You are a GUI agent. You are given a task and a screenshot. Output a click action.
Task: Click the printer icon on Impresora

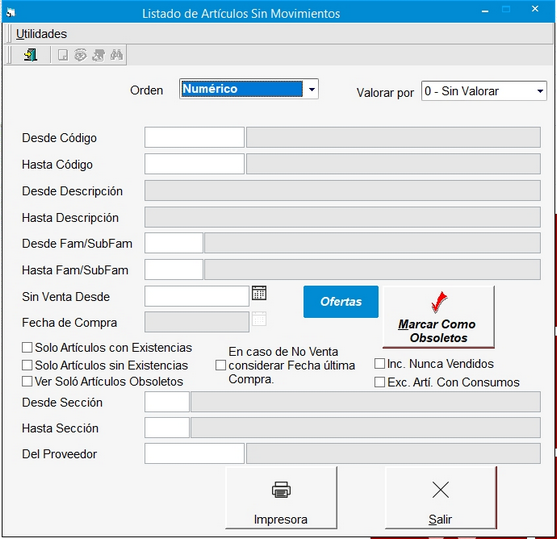[281, 490]
